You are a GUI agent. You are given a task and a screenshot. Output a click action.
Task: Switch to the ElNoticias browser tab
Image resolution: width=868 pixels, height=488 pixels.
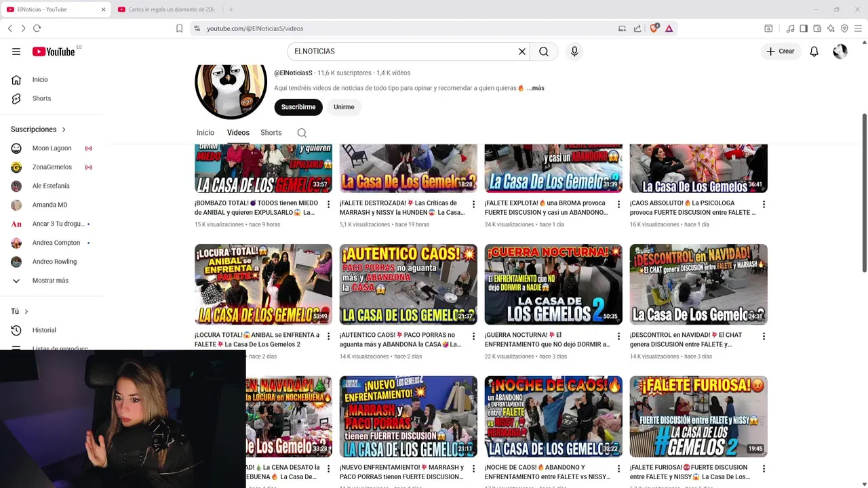[56, 9]
